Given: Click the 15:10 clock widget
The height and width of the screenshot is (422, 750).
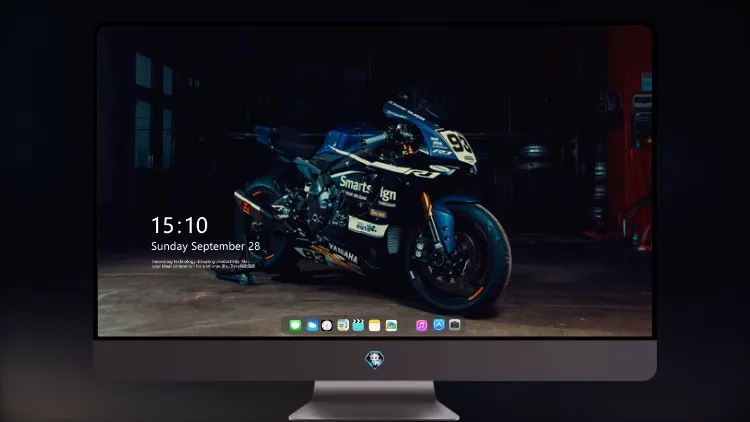Looking at the screenshot, I should [x=179, y=225].
